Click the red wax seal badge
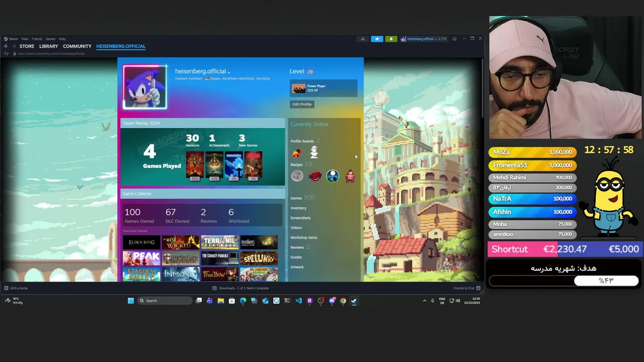Image resolution: width=644 pixels, height=362 pixels. coord(315,176)
